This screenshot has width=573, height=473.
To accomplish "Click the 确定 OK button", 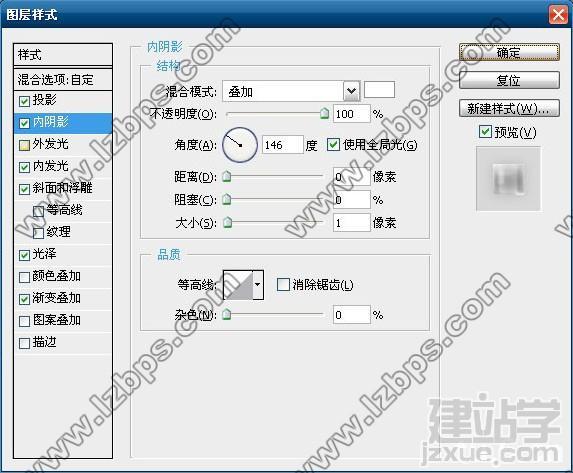I will 509,52.
